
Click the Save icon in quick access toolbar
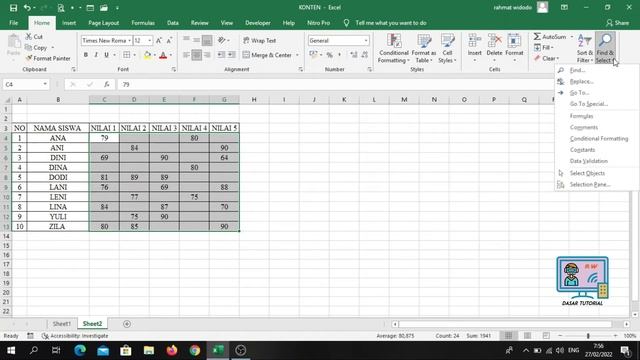pyautogui.click(x=13, y=8)
